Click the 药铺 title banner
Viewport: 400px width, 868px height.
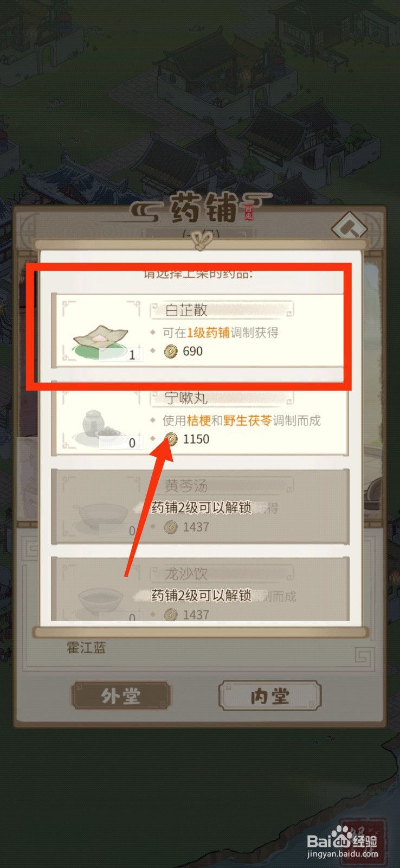tap(202, 209)
